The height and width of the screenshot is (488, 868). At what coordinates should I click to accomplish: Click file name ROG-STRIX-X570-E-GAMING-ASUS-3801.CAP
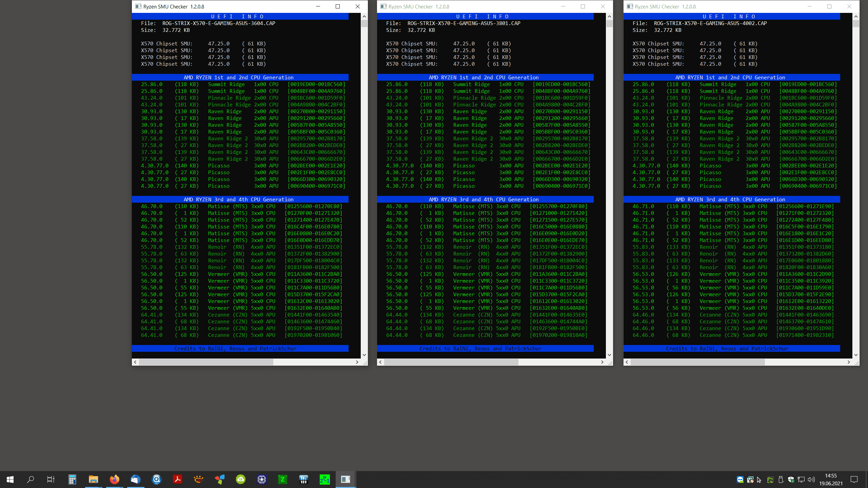(x=464, y=23)
